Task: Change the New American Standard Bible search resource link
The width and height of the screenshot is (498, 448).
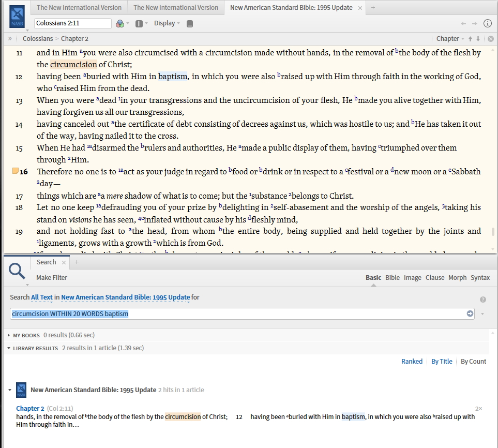Action: coord(126,297)
